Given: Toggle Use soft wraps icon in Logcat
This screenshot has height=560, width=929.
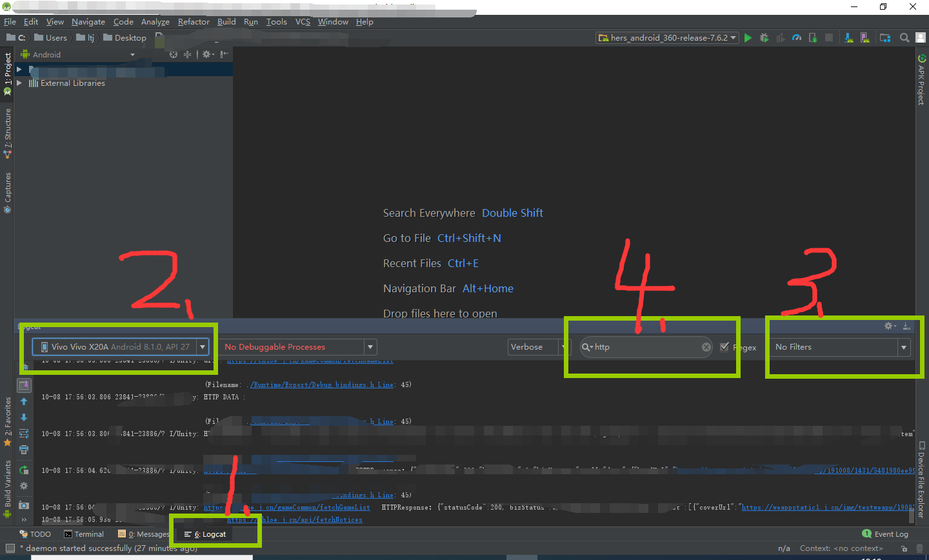Looking at the screenshot, I should [x=24, y=434].
